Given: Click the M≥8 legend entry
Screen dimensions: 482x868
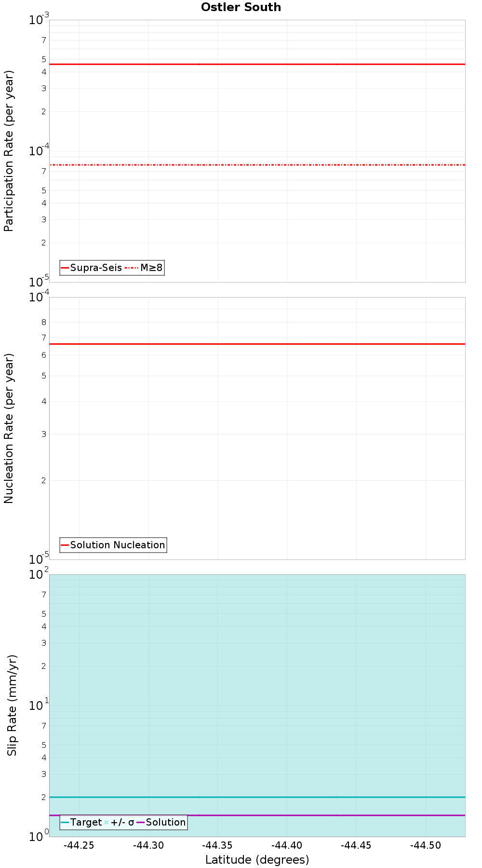Looking at the screenshot, I should (144, 268).
